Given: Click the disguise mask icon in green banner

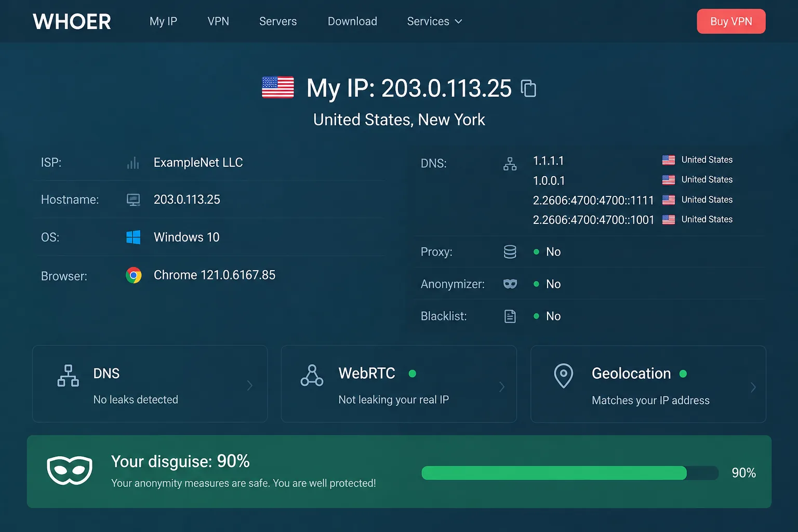Looking at the screenshot, I should pyautogui.click(x=70, y=470).
